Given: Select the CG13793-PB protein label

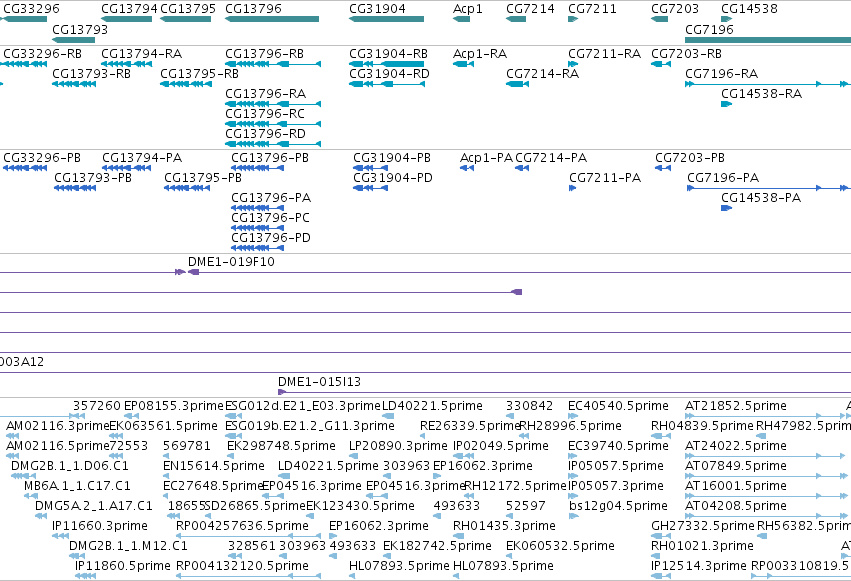Looking at the screenshot, I should click(x=93, y=178).
